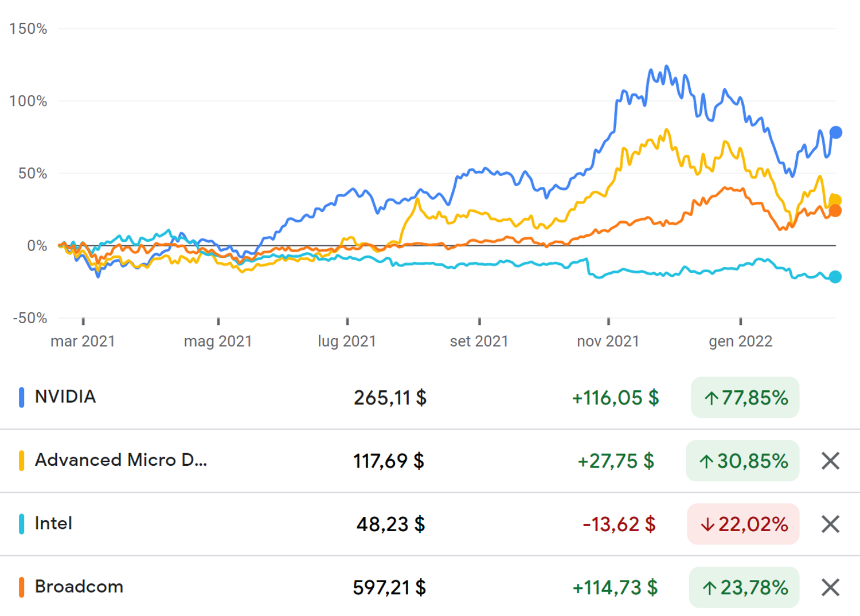Click the blue NVIDIA endpoint dot on chart
The width and height of the screenshot is (860, 616).
836,132
